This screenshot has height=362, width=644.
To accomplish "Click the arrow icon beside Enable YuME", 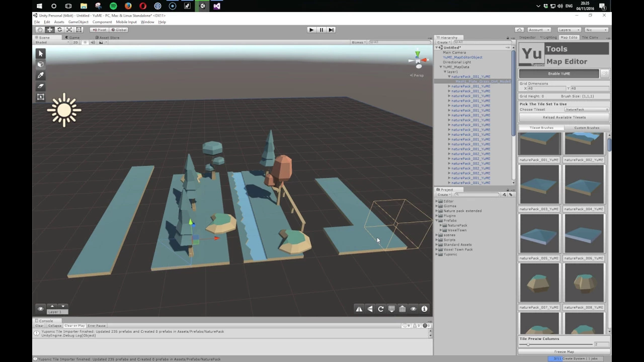I will pyautogui.click(x=605, y=74).
